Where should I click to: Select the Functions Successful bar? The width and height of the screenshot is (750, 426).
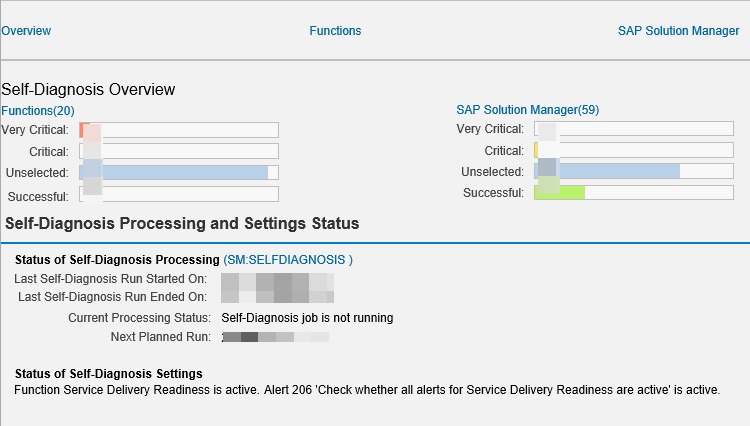[179, 194]
